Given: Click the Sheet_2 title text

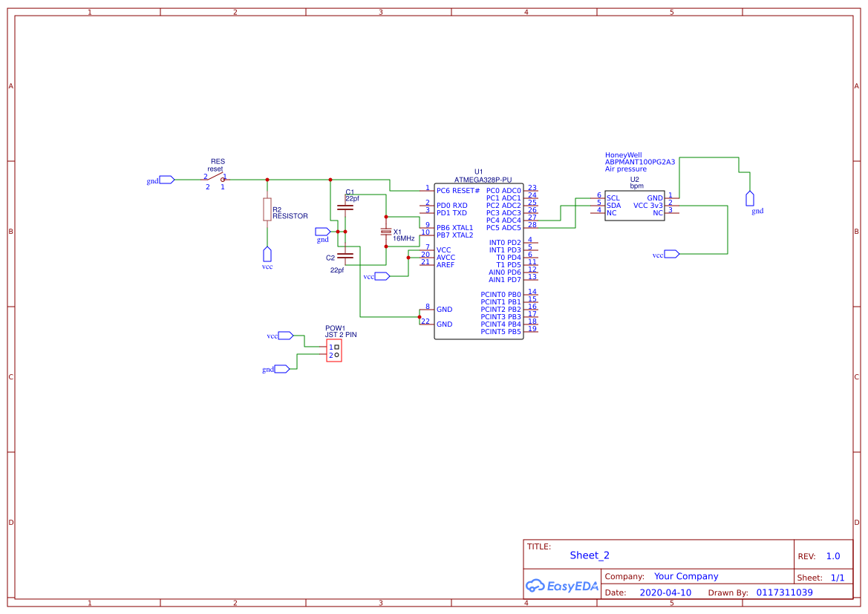Looking at the screenshot, I should (x=589, y=555).
